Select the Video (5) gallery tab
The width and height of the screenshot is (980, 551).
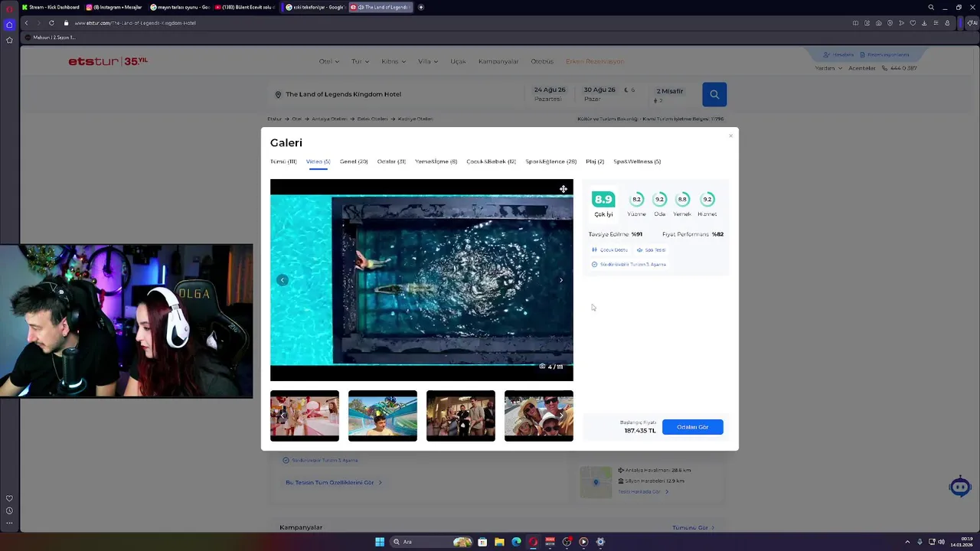click(x=318, y=161)
